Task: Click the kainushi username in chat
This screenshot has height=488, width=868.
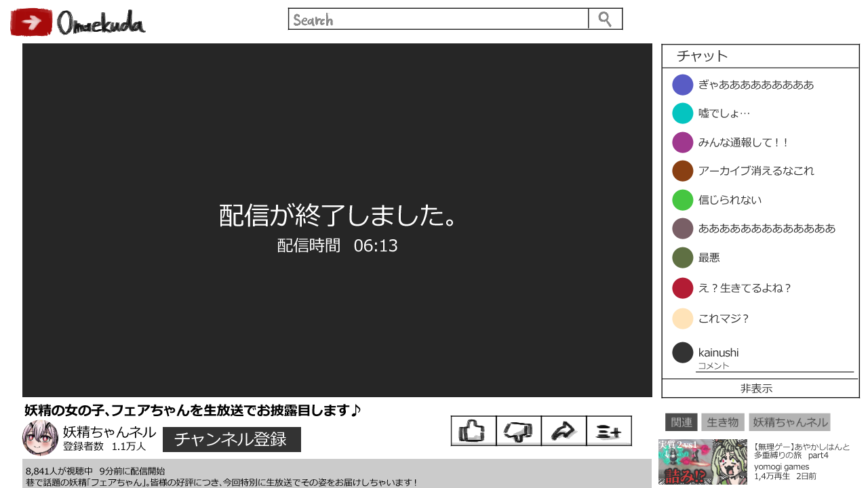Action: (718, 352)
